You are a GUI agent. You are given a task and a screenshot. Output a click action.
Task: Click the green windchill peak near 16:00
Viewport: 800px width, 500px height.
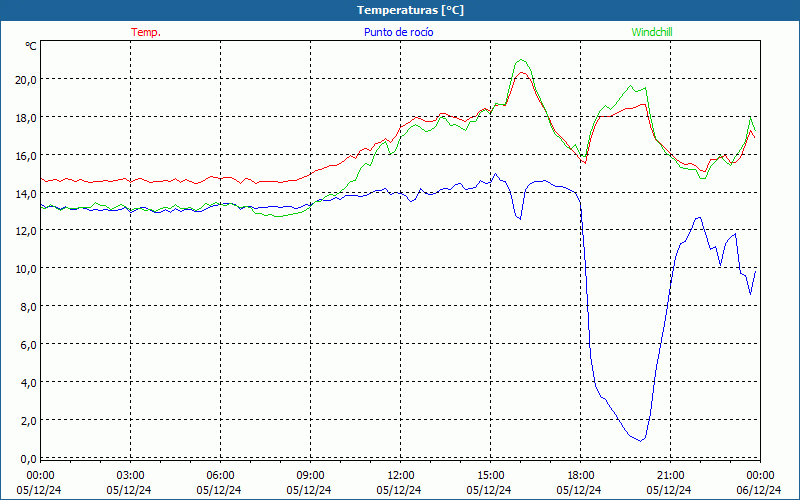click(x=520, y=60)
